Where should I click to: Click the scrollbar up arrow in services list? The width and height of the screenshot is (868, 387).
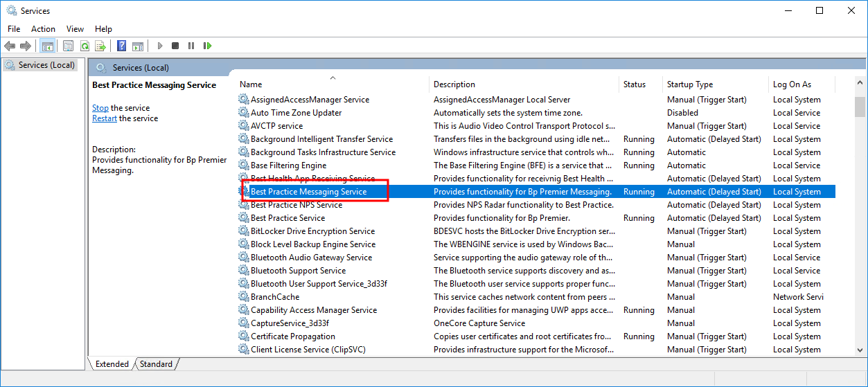pos(860,84)
